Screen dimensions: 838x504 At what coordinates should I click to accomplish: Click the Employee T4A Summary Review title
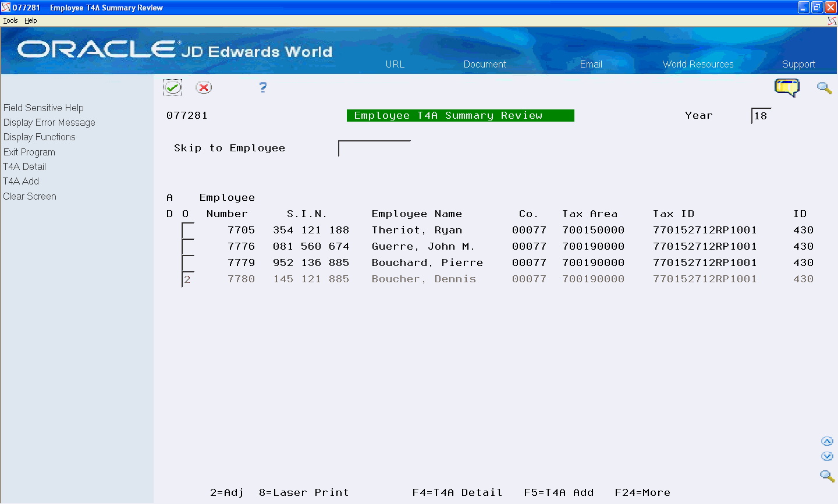coord(460,115)
